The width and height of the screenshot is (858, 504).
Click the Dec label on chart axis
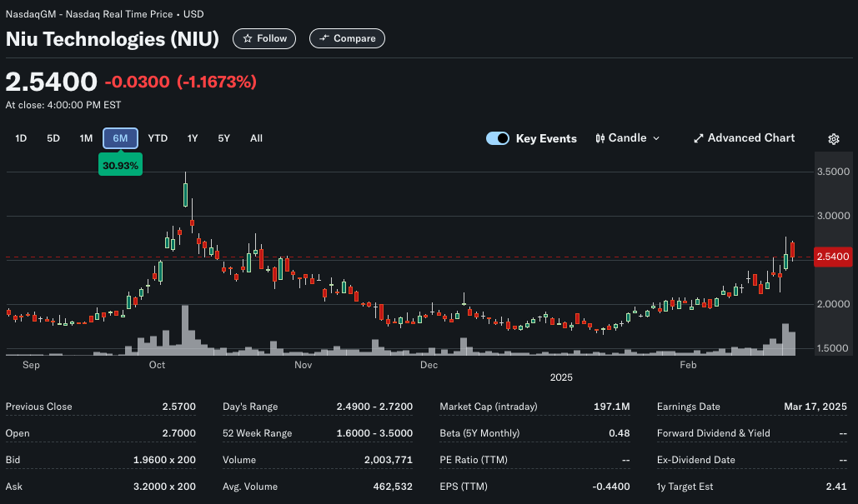(429, 365)
